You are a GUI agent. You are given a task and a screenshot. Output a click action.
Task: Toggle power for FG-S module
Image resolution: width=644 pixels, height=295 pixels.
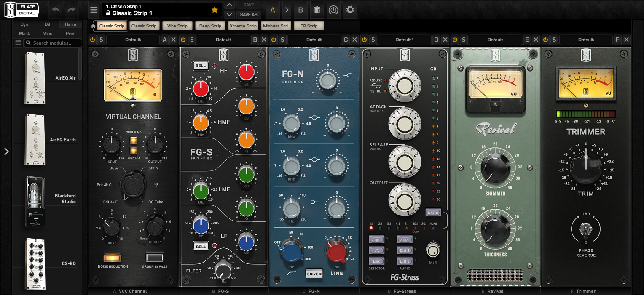tap(183, 40)
